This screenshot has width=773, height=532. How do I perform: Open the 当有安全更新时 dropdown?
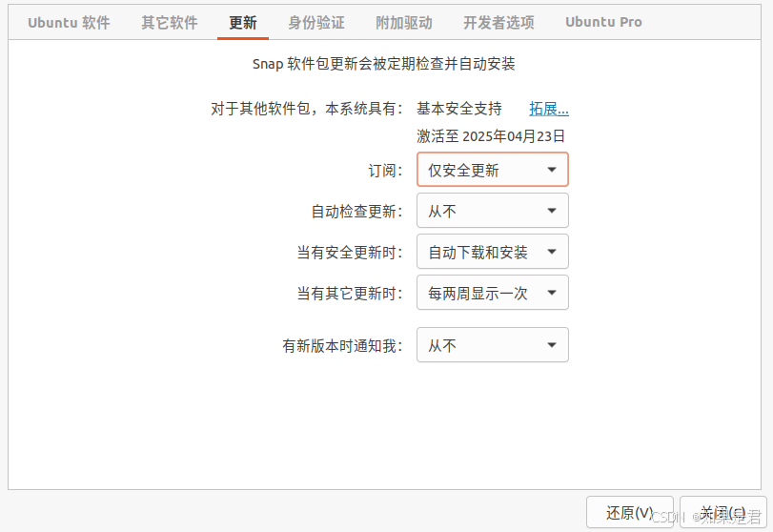[x=493, y=252]
